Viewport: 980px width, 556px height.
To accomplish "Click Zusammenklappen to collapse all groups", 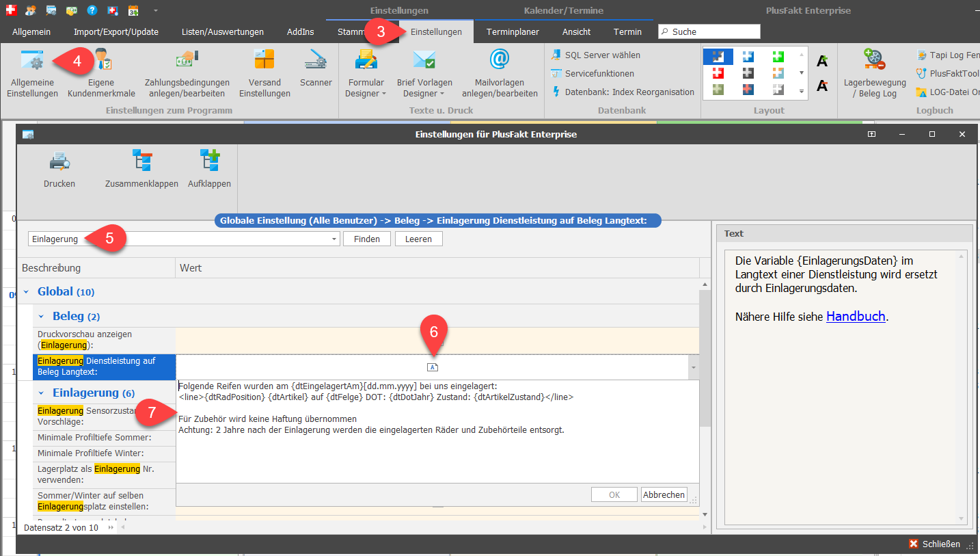I will tap(141, 169).
